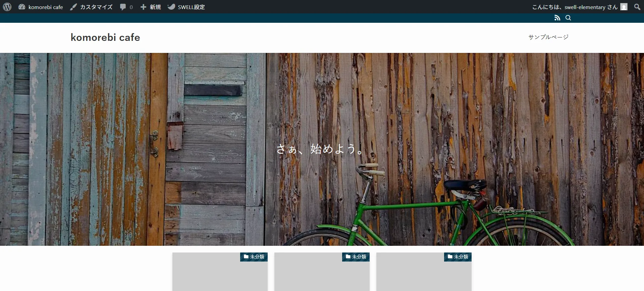644x291 pixels.
Task: Click the site header search icon beside RSS
Action: (x=568, y=18)
